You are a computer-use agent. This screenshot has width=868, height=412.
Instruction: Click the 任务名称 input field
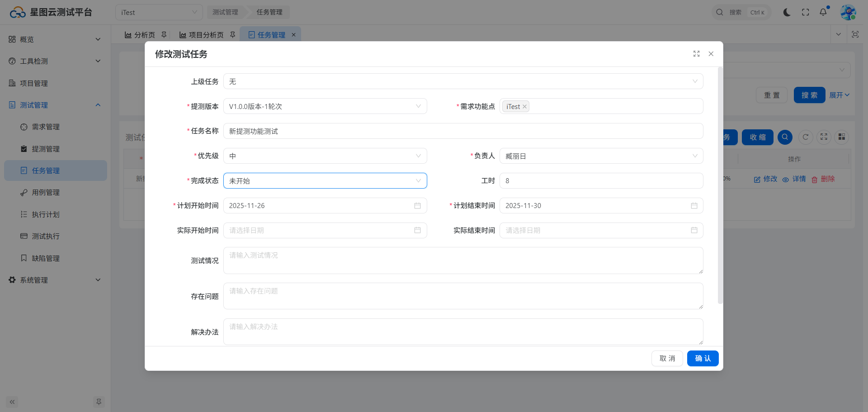[463, 131]
